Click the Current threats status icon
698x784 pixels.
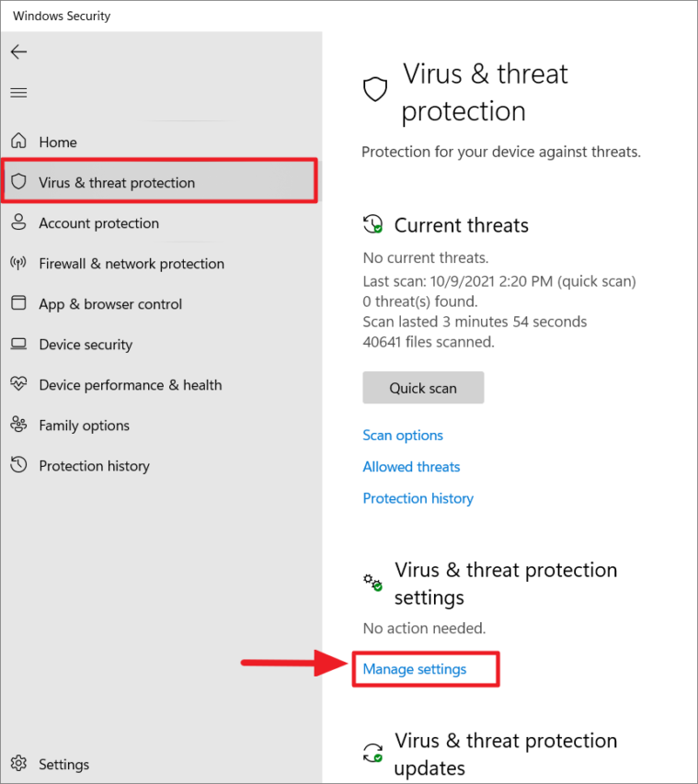coord(372,223)
